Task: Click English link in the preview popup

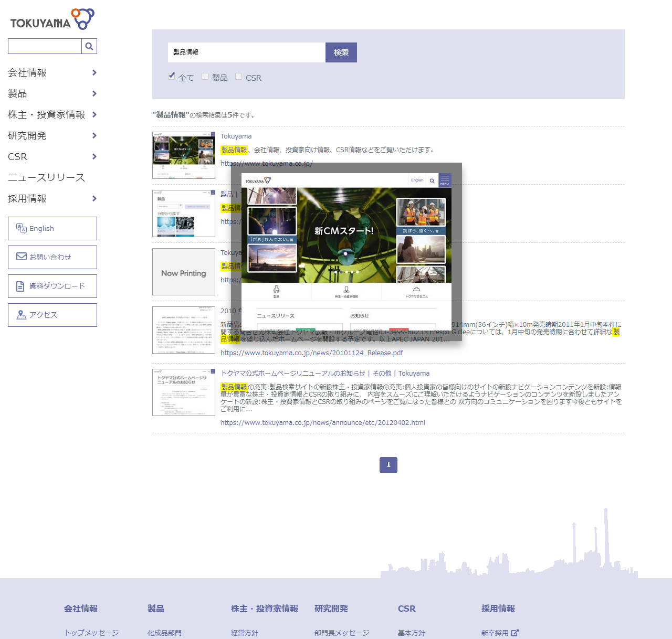Action: [x=417, y=180]
